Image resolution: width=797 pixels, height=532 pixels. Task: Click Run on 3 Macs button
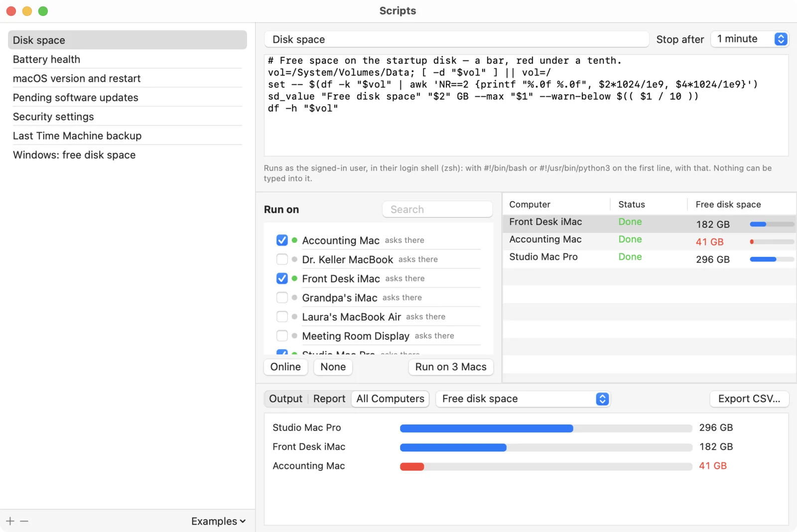451,367
